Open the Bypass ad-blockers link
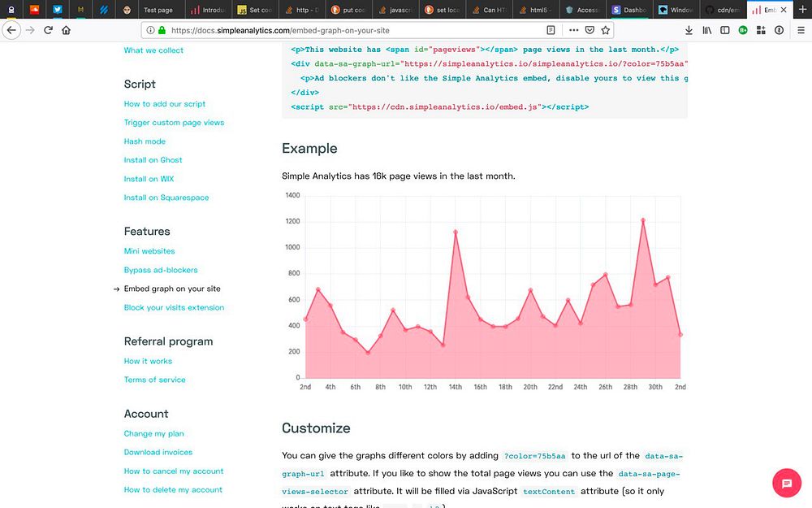Viewport: 812px width, 508px height. [x=161, y=270]
